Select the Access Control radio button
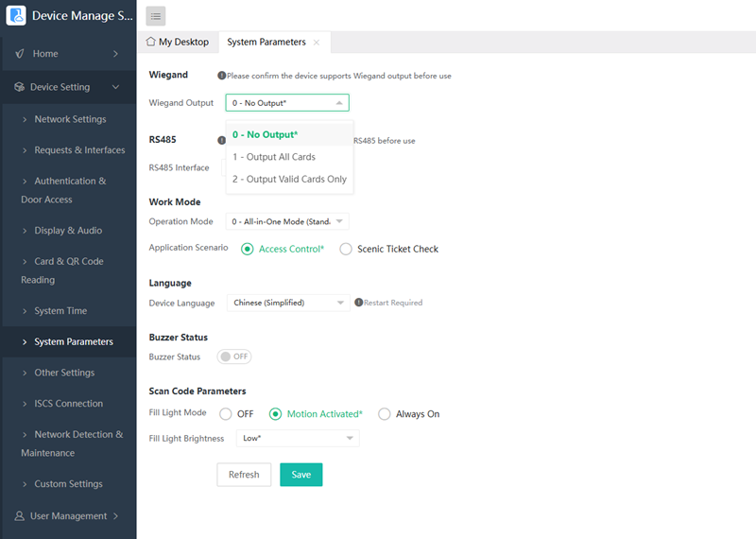 [x=248, y=249]
